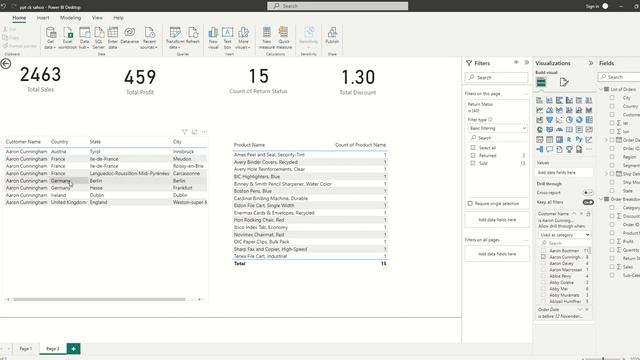The height and width of the screenshot is (360, 640).
Task: Create a Quick measure
Action: (284, 38)
